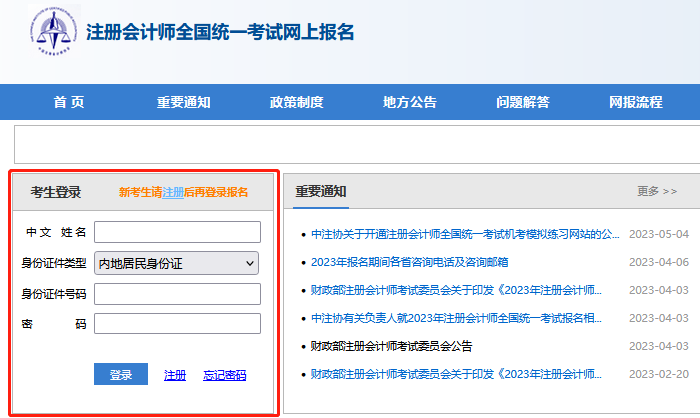This screenshot has width=700, height=418.
Task: Open the 忘记密码 link
Action: click(224, 375)
